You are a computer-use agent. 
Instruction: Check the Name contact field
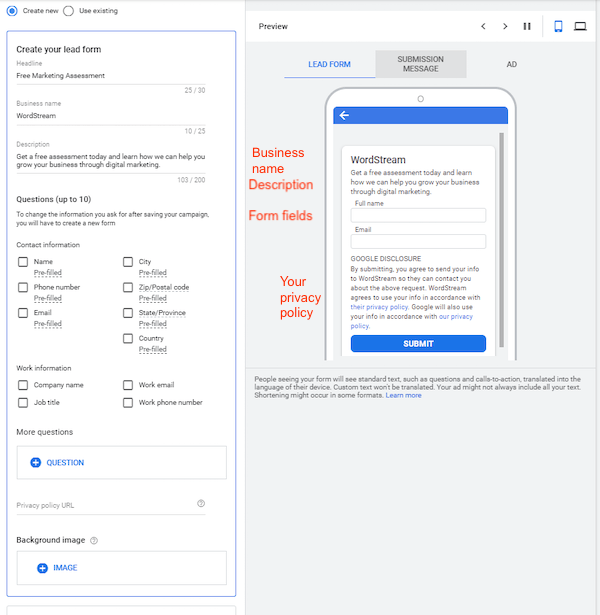point(23,262)
